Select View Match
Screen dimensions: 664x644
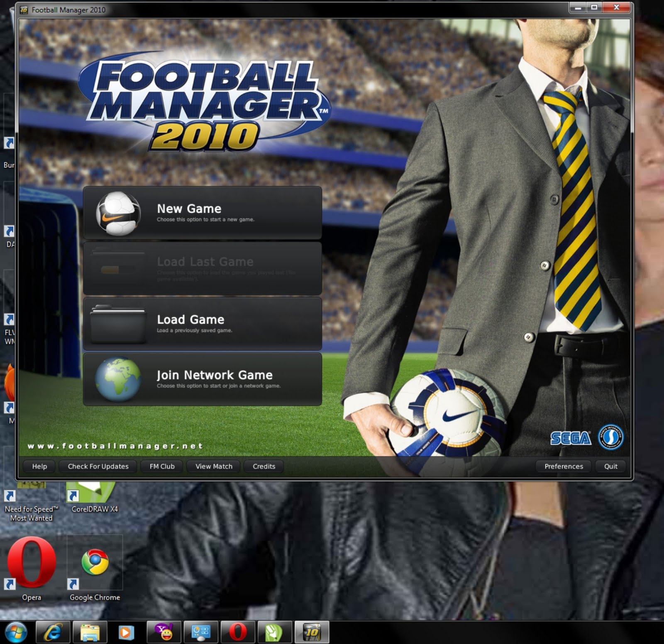tap(214, 467)
